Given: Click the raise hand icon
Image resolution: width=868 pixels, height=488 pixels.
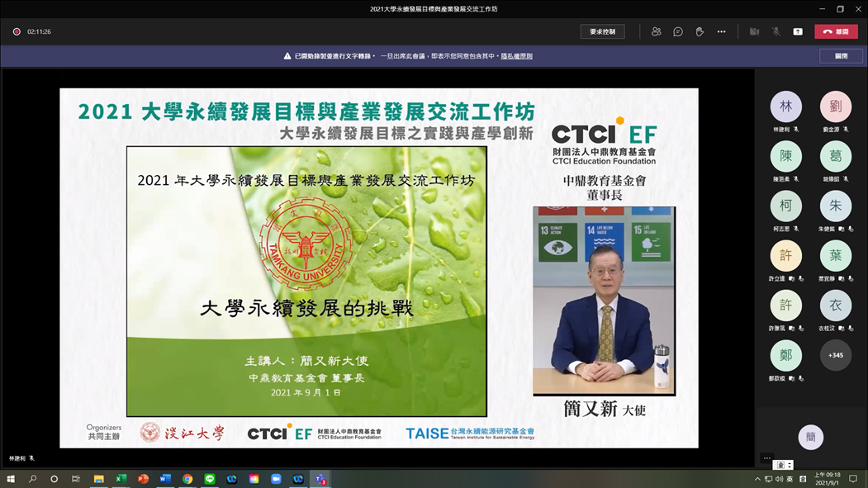Looking at the screenshot, I should coord(700,31).
